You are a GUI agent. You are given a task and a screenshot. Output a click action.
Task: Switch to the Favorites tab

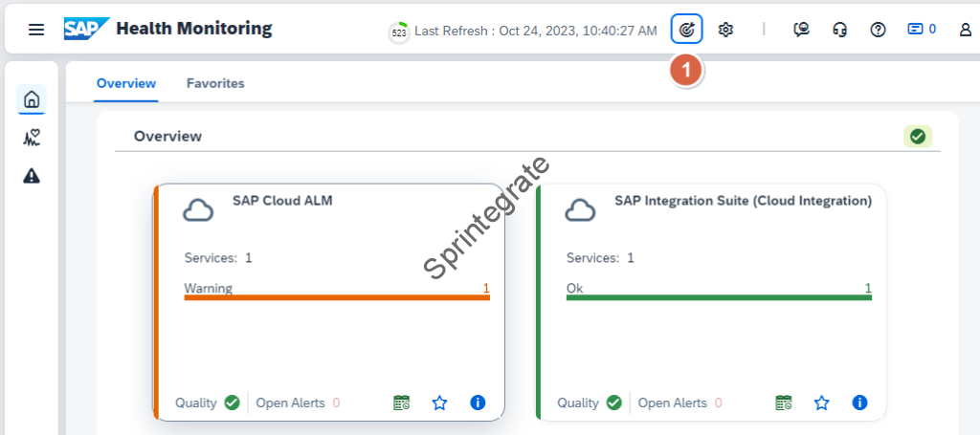click(215, 83)
